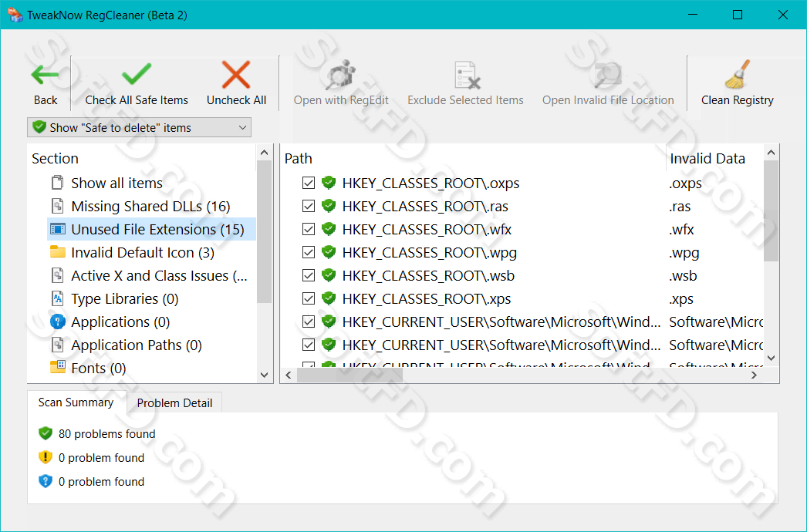Click results list vertical scroll up arrow
807x532 pixels.
coord(771,153)
